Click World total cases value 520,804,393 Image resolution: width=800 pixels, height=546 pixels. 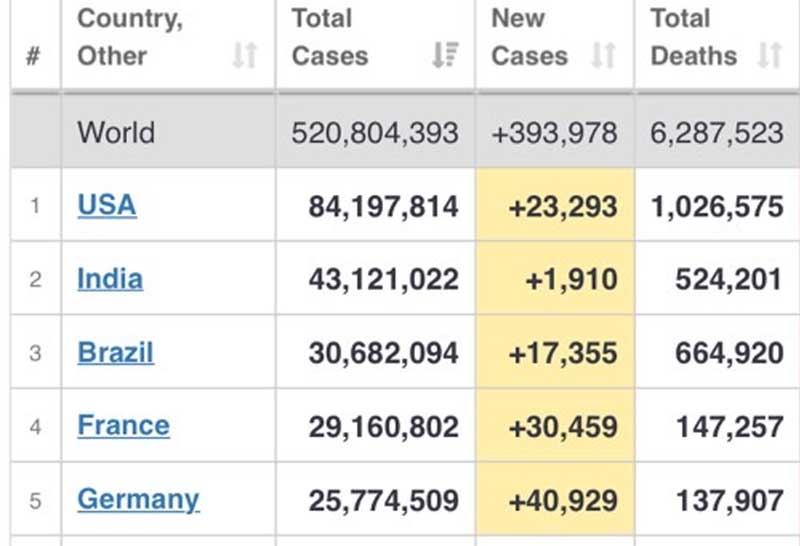(x=374, y=132)
